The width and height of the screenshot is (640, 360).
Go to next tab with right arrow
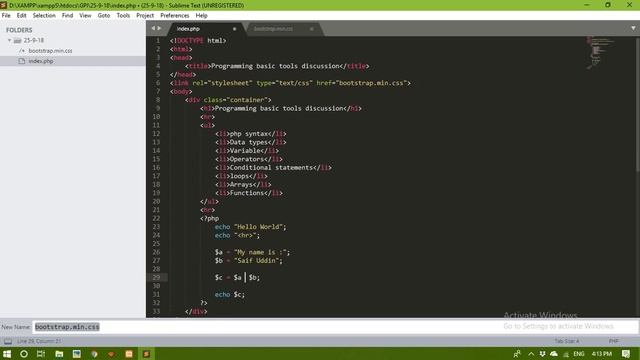pyautogui.click(x=159, y=28)
